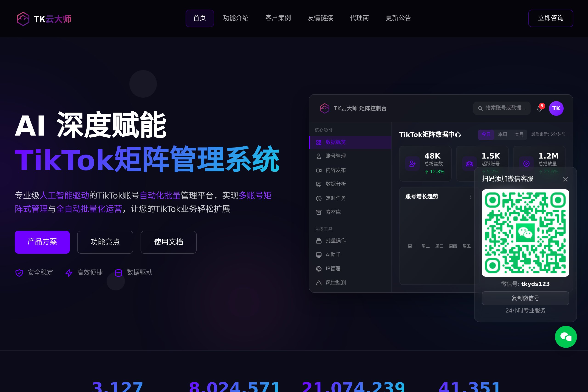Click the 数据概览 grid icon in the sidebar
This screenshot has width=588, height=392.
[x=319, y=142]
